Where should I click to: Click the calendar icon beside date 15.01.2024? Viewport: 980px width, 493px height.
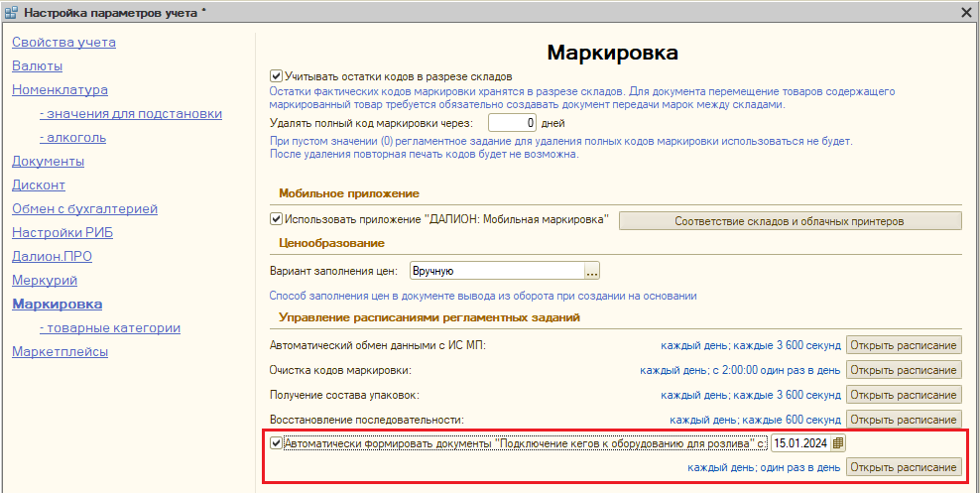click(838, 443)
